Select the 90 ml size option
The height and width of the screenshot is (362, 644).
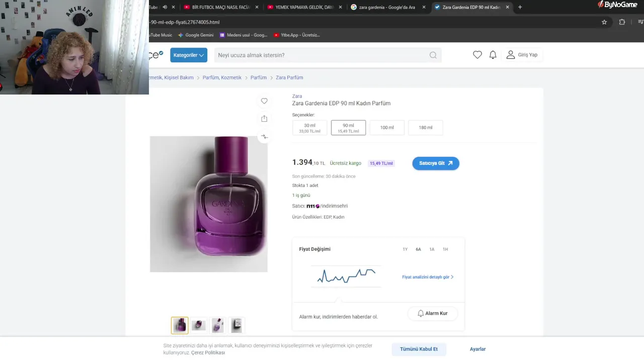click(348, 128)
